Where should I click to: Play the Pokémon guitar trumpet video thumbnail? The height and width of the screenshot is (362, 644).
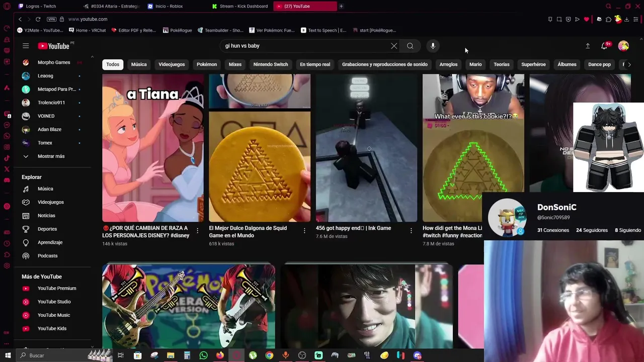pyautogui.click(x=189, y=306)
